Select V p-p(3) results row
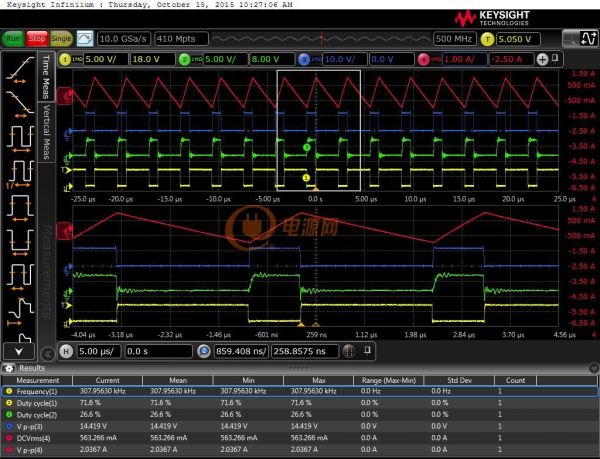Viewport: 600px width, 459px height. point(299,426)
